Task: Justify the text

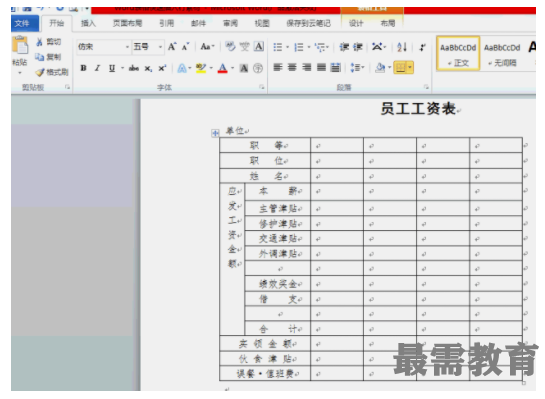Action: click(x=321, y=67)
